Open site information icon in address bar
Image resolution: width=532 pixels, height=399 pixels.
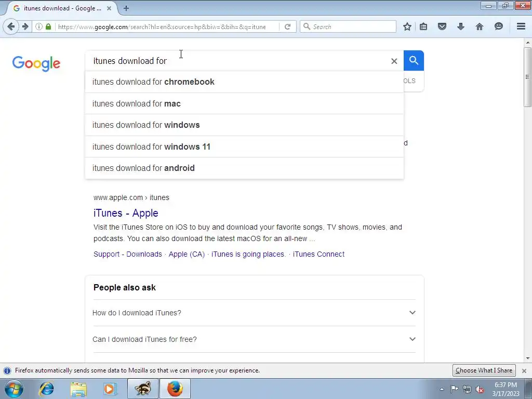point(39,26)
